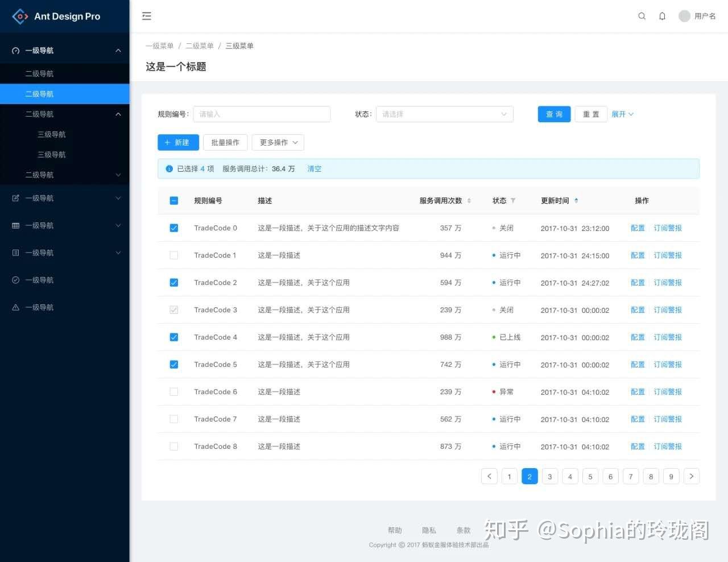Expand search filters via 展开 chevron

(x=622, y=114)
